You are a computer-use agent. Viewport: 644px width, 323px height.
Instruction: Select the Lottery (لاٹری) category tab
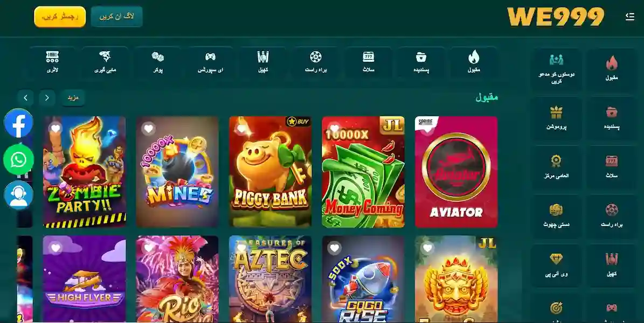tap(52, 63)
